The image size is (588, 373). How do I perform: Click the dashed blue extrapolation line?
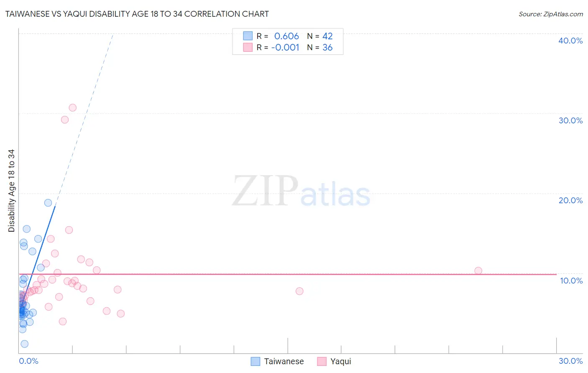click(x=84, y=120)
